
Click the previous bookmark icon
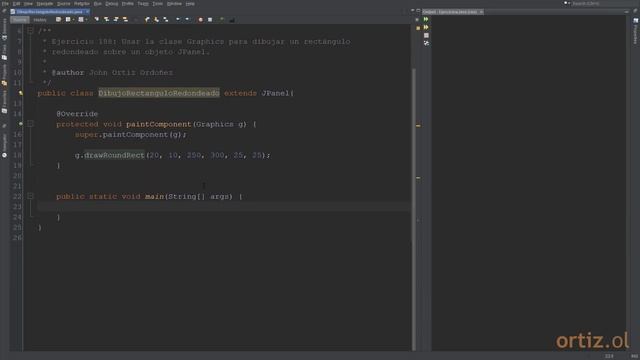coord(147,19)
